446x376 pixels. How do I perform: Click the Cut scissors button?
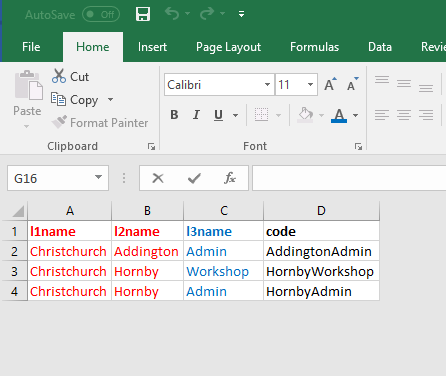(x=70, y=77)
